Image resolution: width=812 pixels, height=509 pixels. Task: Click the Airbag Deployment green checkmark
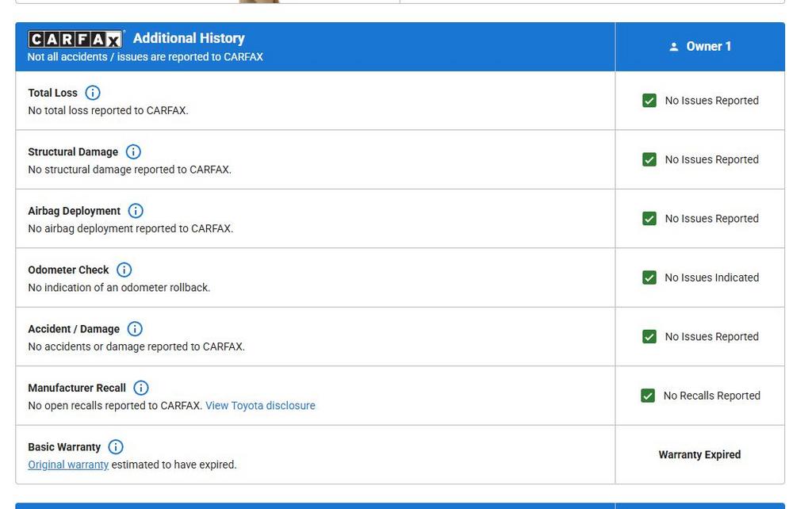[x=649, y=219]
